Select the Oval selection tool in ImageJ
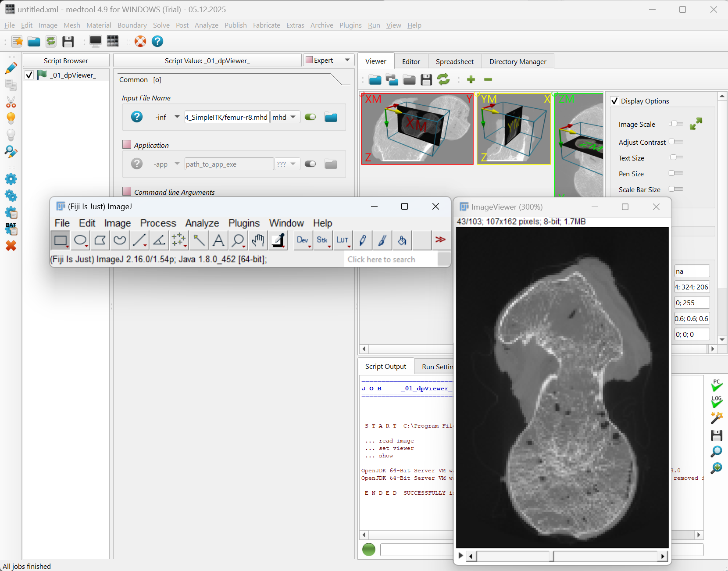The height and width of the screenshot is (571, 728). click(x=80, y=240)
